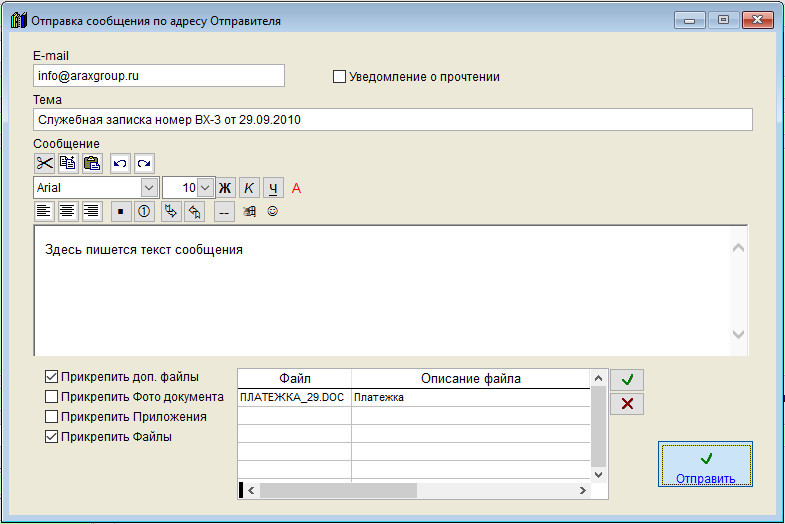Insert a numbered list
Screen dimensions: 785x524
(144, 211)
